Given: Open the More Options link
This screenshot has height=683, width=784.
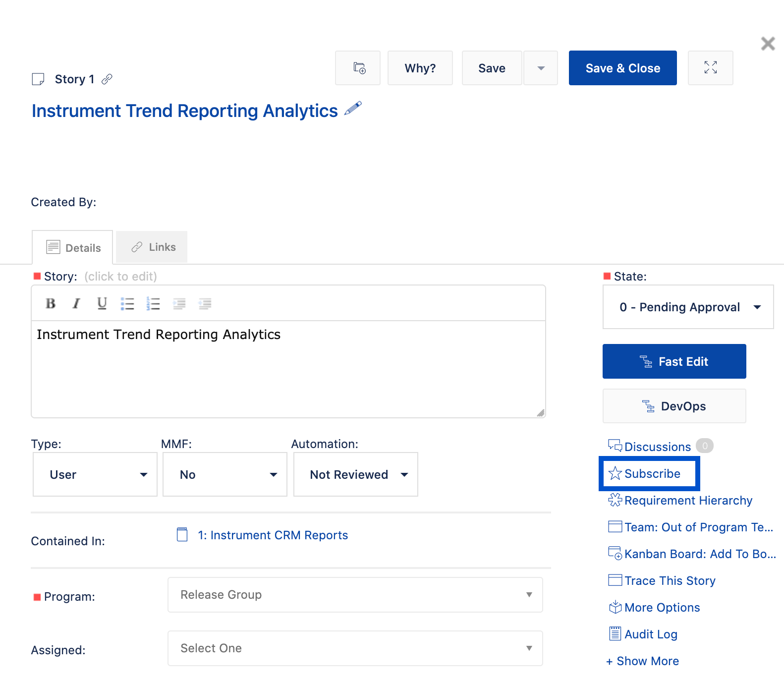Looking at the screenshot, I should pos(662,607).
